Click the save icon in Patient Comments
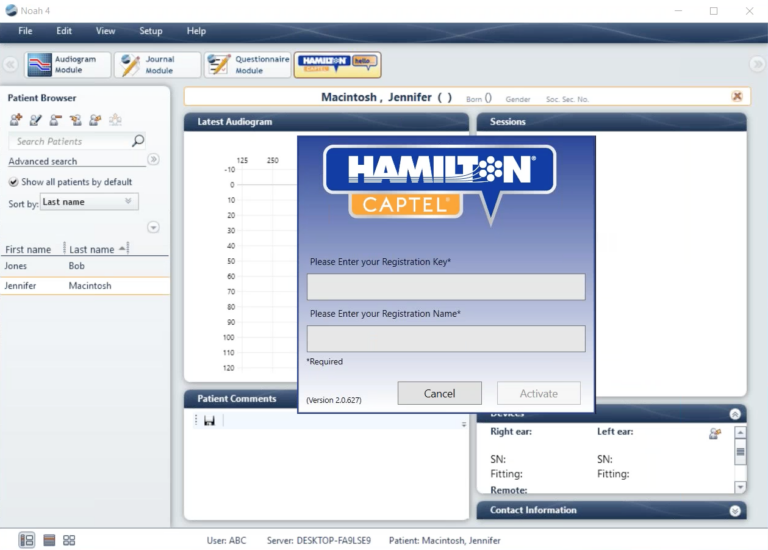This screenshot has height=550, width=768. pos(209,422)
